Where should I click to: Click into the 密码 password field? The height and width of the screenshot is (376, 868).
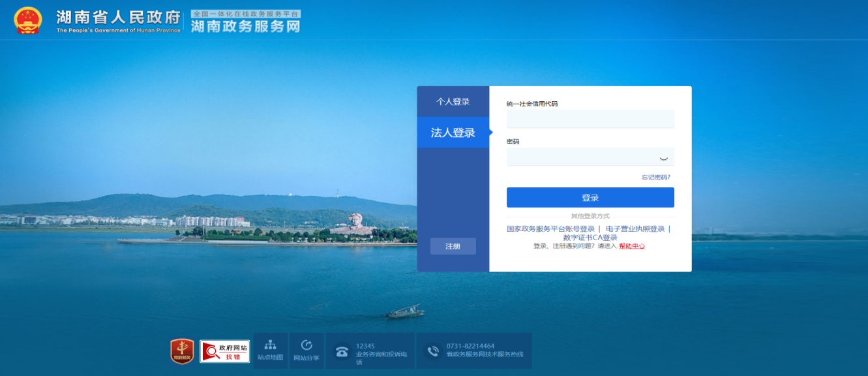580,157
